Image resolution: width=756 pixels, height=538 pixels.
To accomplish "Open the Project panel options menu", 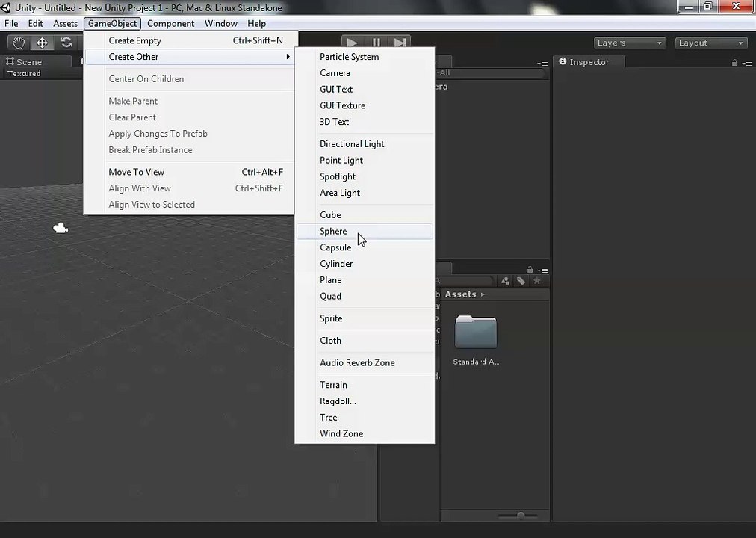I will tap(542, 270).
